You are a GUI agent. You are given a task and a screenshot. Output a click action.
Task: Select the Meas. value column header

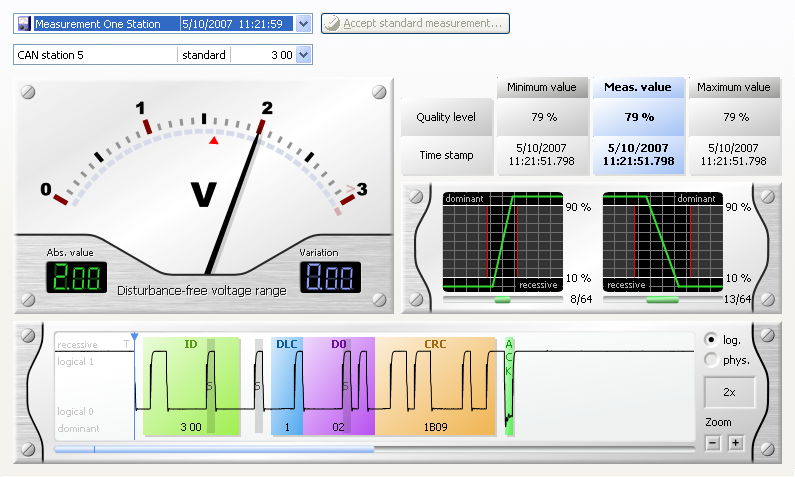click(639, 88)
